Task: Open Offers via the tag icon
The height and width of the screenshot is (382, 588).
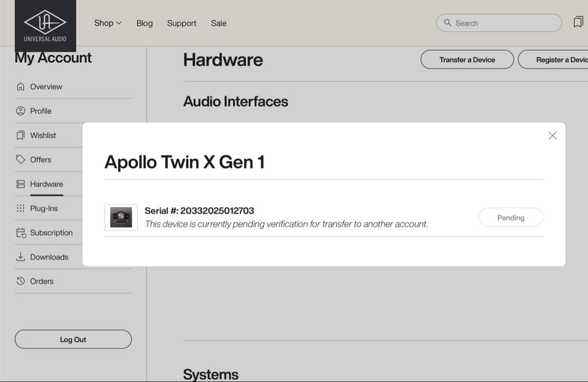Action: [x=21, y=159]
